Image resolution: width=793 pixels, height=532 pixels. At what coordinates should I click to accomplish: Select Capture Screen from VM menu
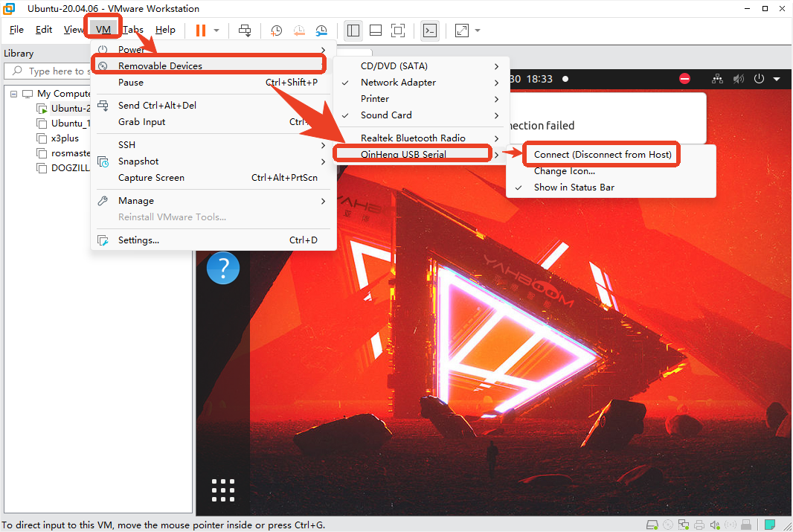coord(213,178)
